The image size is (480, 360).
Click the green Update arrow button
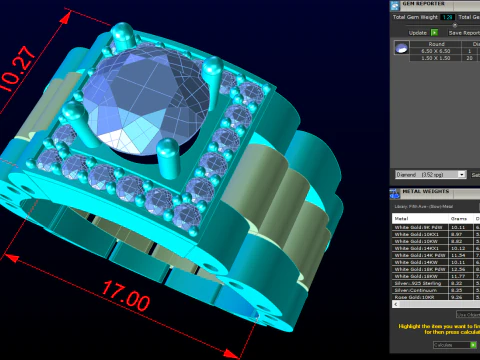point(434,33)
